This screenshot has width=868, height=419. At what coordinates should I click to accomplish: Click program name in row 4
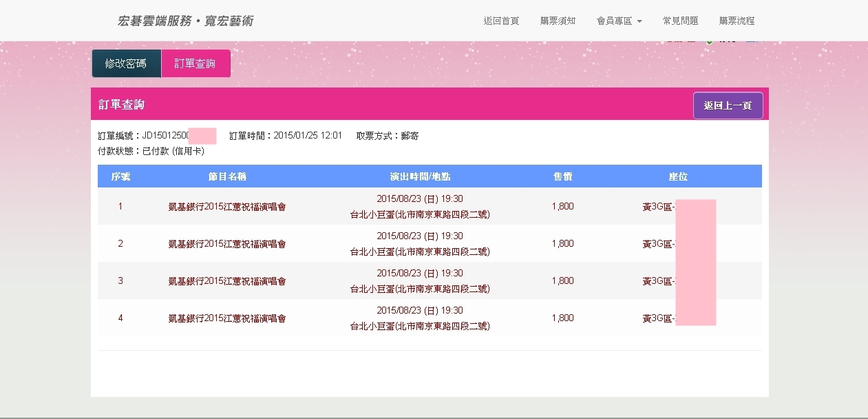click(x=227, y=318)
